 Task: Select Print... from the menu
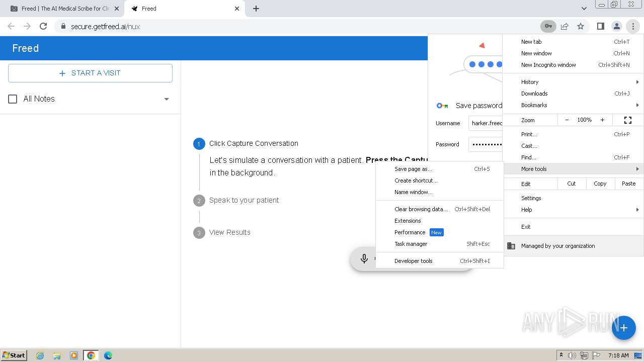[x=573, y=134]
